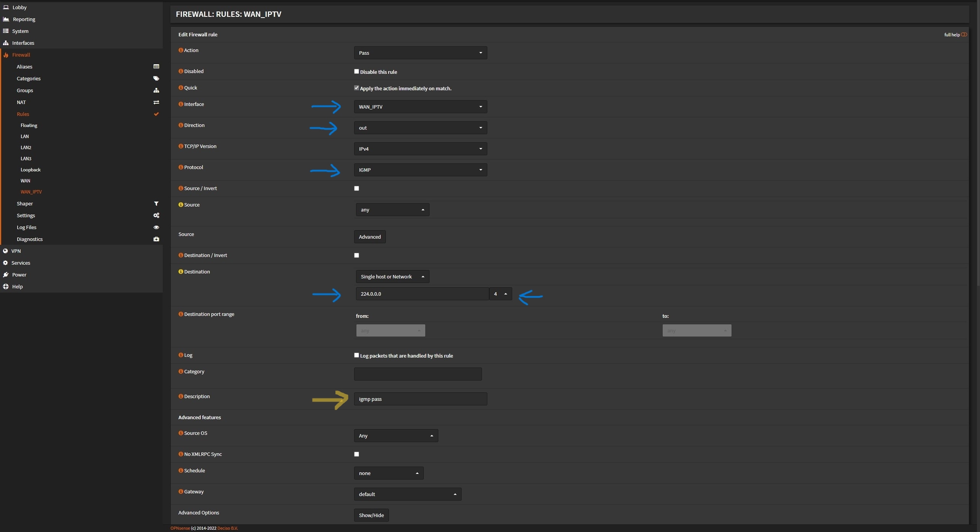Click the NAT arrows icon

point(156,102)
